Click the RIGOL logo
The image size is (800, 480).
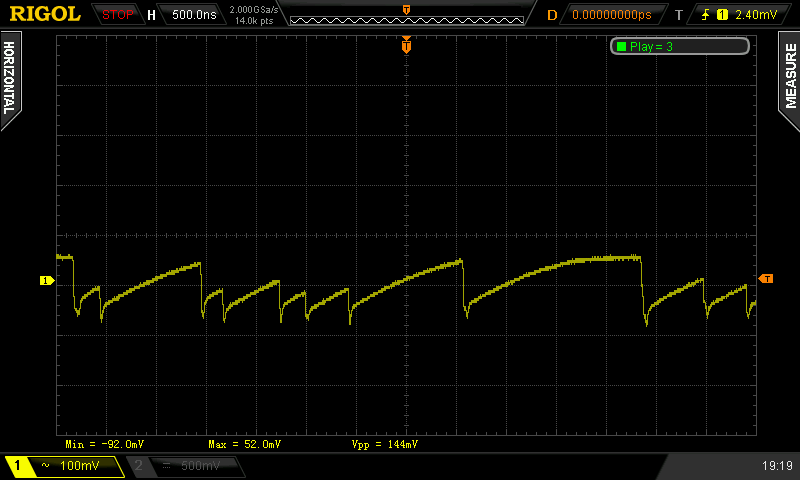tap(45, 14)
